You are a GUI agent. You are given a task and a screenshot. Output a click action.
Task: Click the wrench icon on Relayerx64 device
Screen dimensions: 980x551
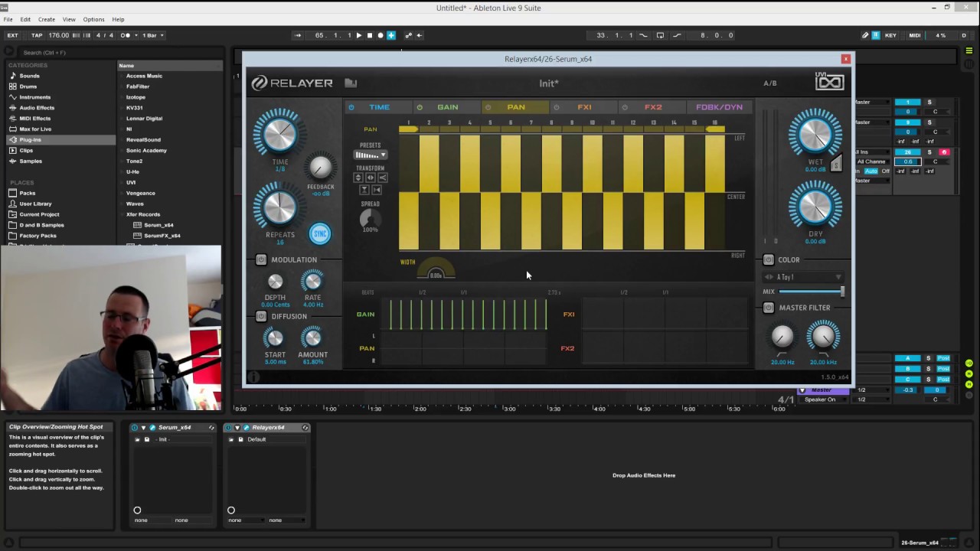(246, 428)
